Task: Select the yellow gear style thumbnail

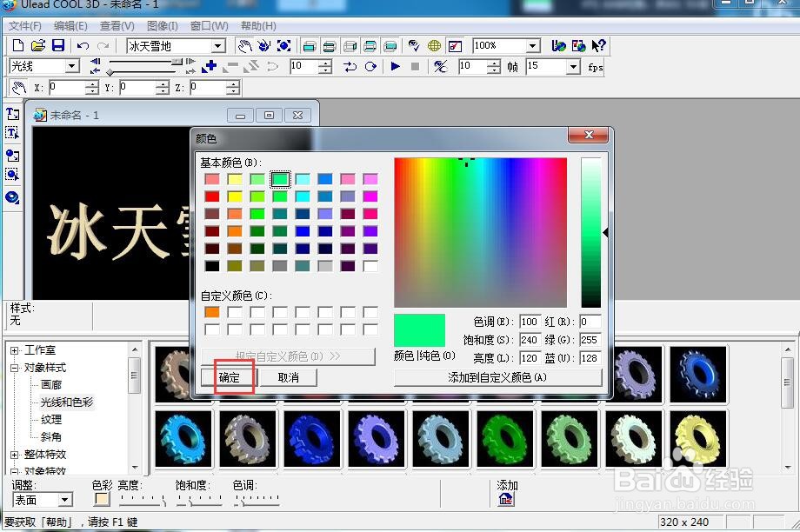Action: (698, 439)
